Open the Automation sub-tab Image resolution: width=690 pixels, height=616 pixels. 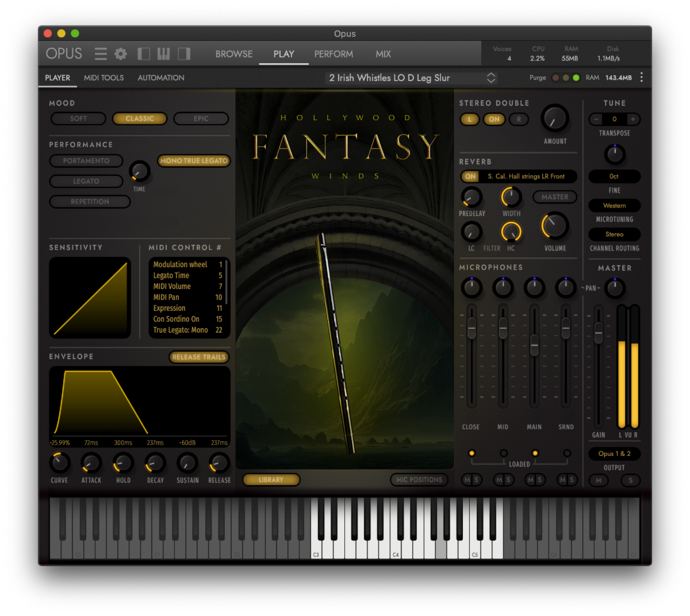pyautogui.click(x=161, y=78)
